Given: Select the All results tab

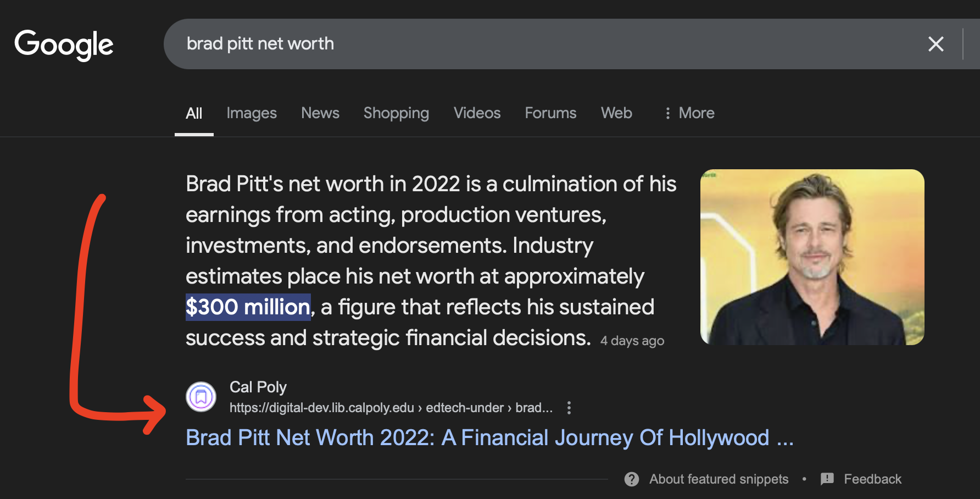Looking at the screenshot, I should [194, 113].
